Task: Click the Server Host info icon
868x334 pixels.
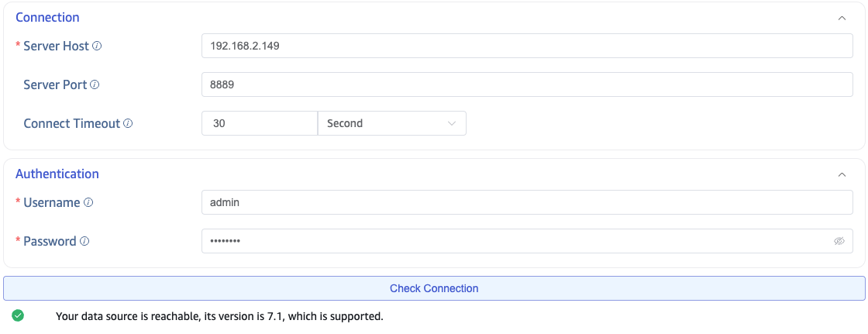Action: [97, 46]
